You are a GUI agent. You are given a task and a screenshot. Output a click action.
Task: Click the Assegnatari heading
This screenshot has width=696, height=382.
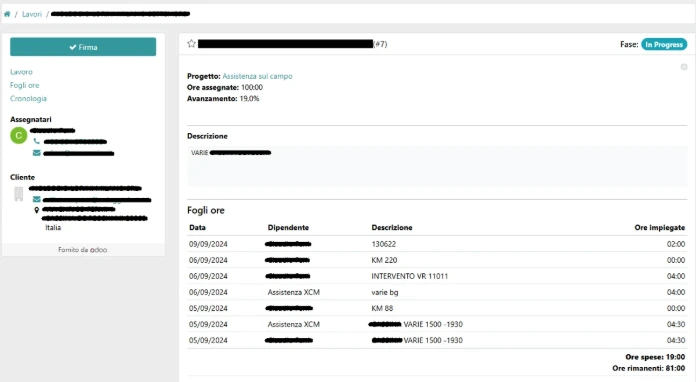pos(31,119)
